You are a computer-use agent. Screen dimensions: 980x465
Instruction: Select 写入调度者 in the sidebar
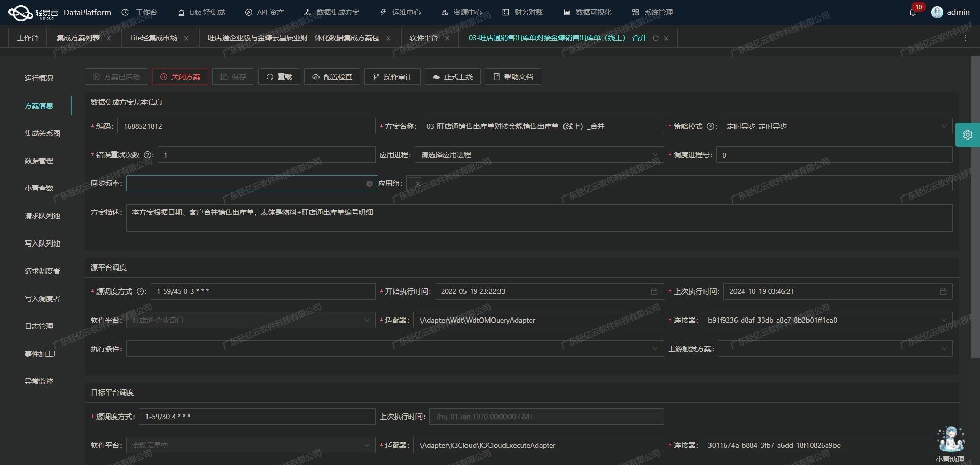coord(42,299)
